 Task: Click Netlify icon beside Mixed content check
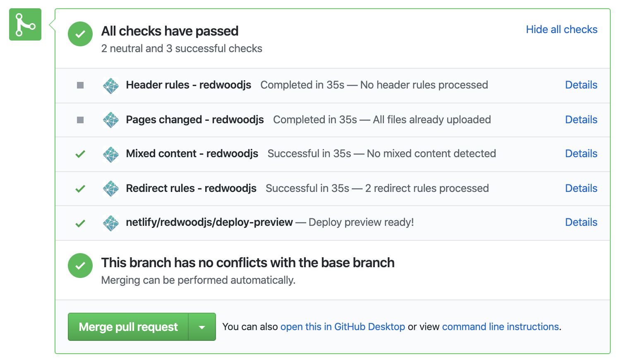click(x=111, y=154)
